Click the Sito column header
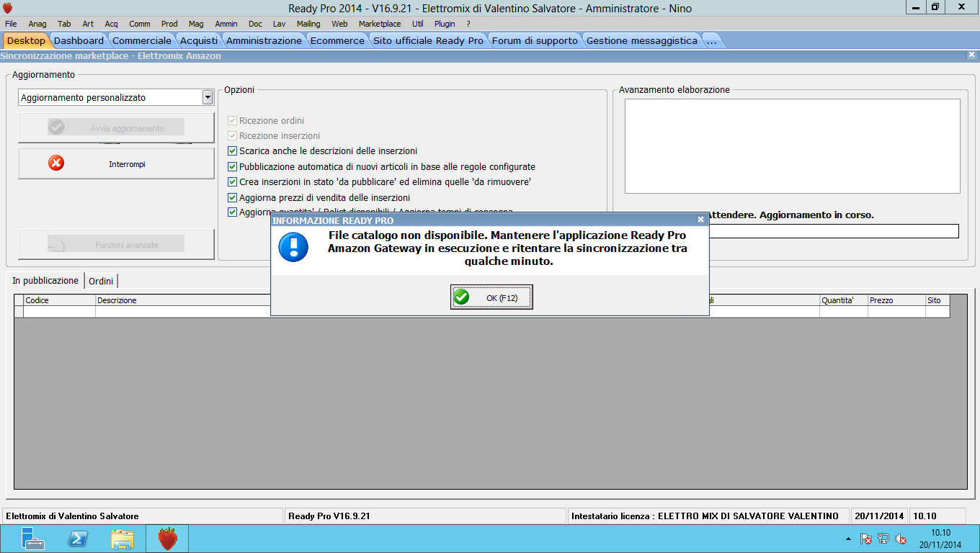980x553 pixels. 937,300
